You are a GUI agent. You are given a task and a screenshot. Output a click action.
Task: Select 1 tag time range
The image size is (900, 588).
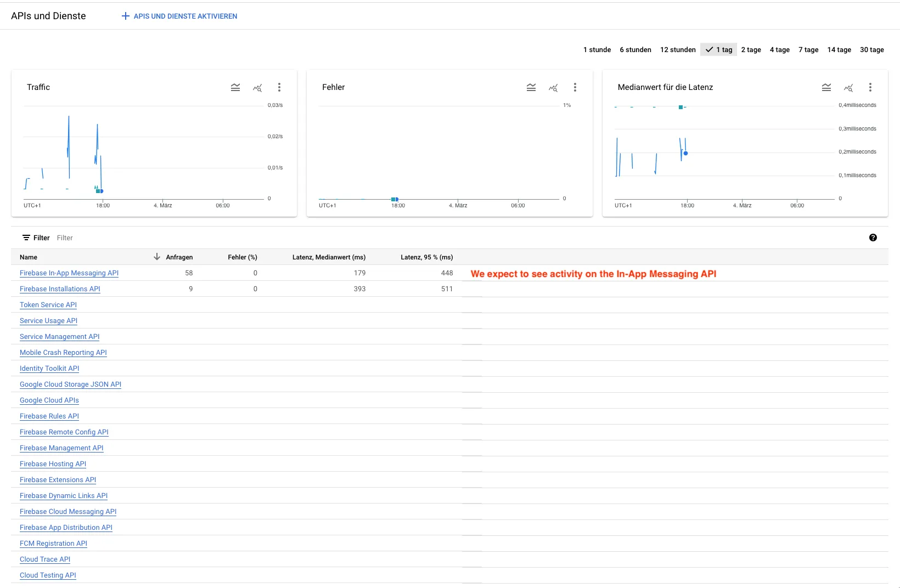718,50
